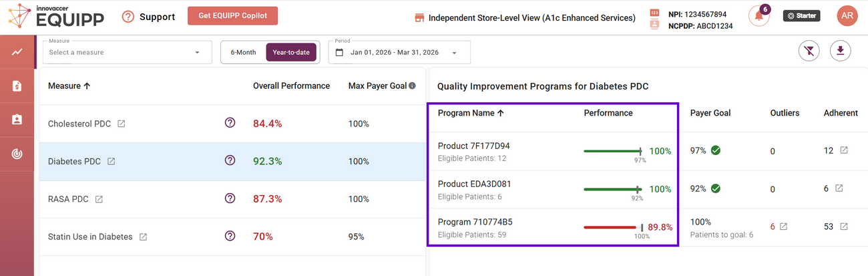Sort by Program Name column arrow
The image size is (868, 276).
tap(501, 113)
